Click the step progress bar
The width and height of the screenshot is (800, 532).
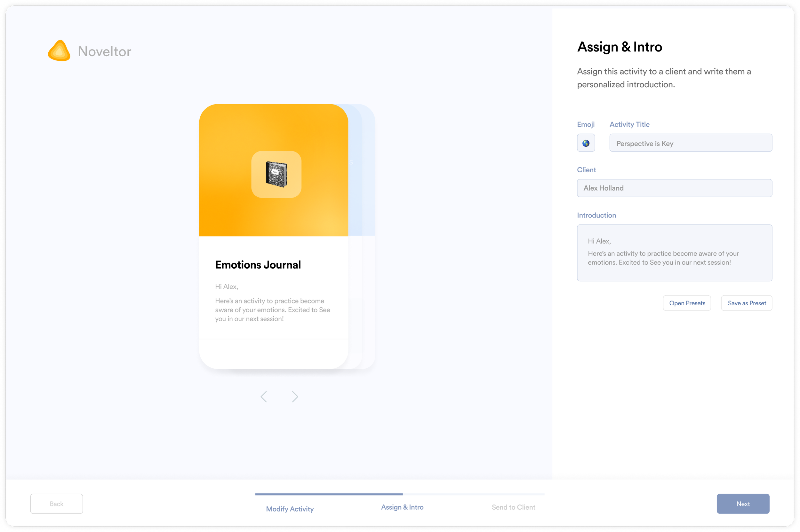point(400,494)
